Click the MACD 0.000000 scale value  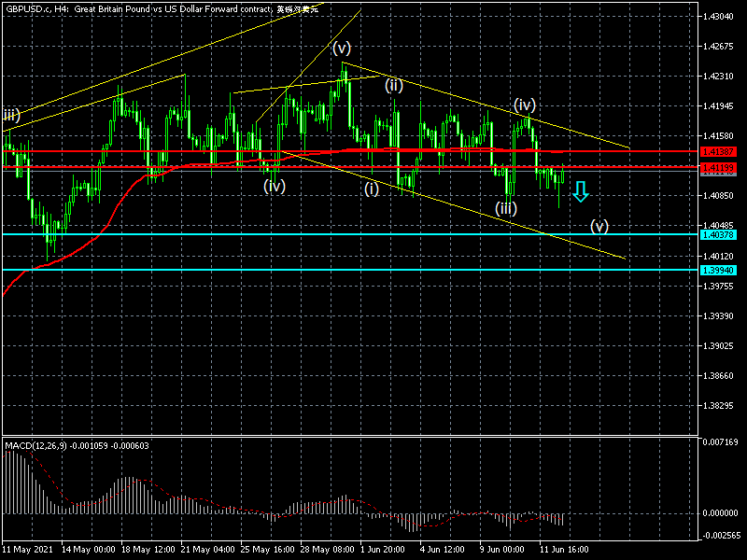720,513
